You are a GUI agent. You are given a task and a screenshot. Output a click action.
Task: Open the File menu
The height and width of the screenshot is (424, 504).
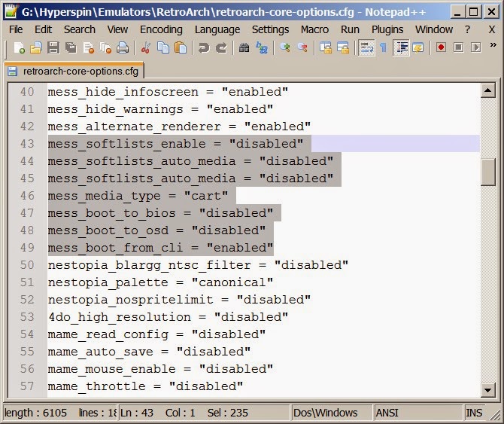pyautogui.click(x=16, y=29)
